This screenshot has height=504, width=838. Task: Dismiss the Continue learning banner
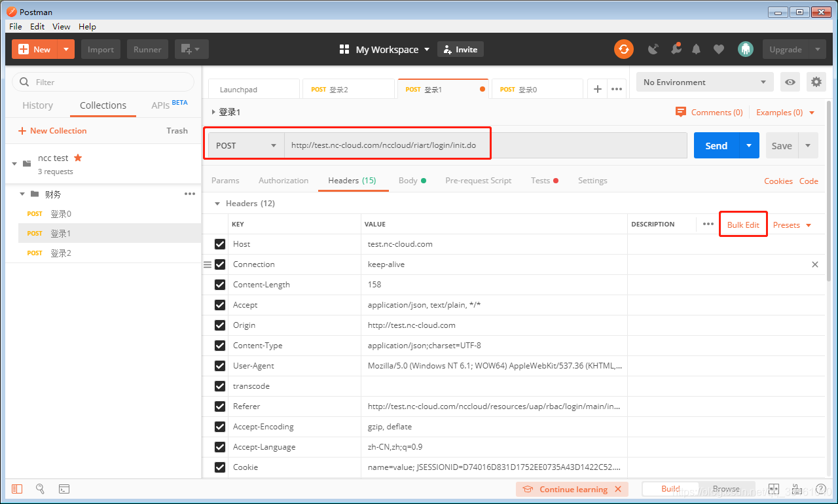[x=618, y=489]
